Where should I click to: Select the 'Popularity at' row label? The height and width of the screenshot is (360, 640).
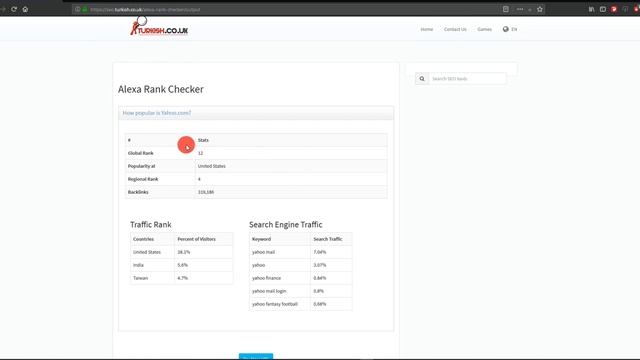141,166
